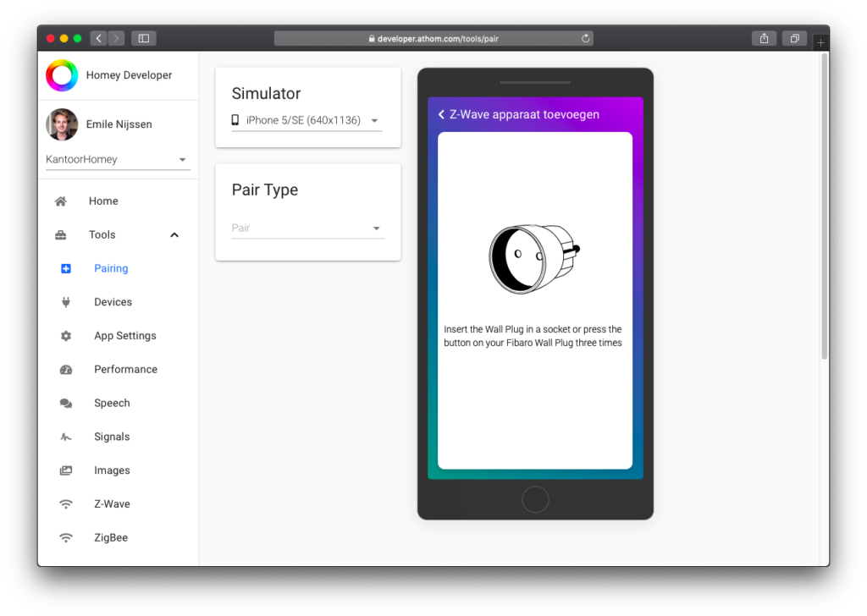Click the Home house icon in sidebar
The image size is (867, 616).
[x=61, y=201]
